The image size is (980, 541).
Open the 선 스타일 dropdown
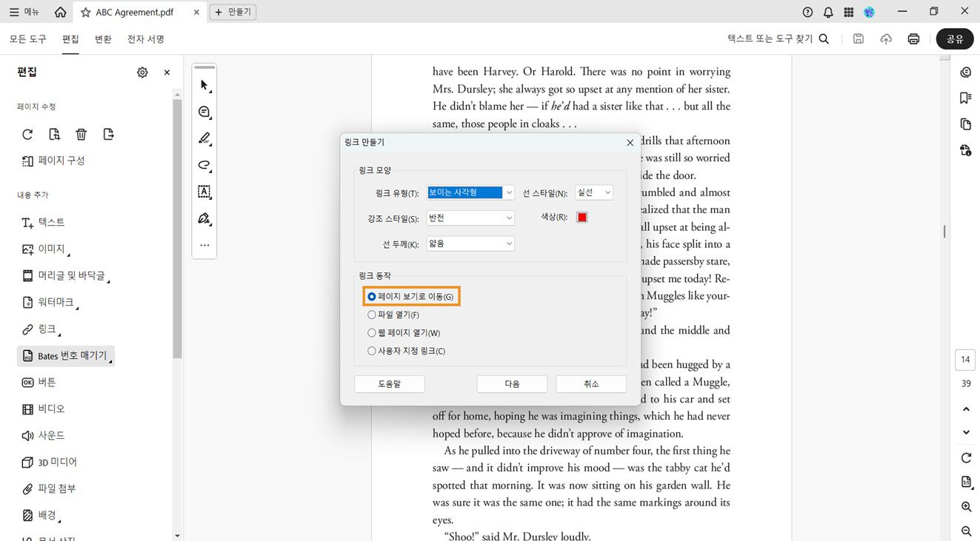point(594,192)
